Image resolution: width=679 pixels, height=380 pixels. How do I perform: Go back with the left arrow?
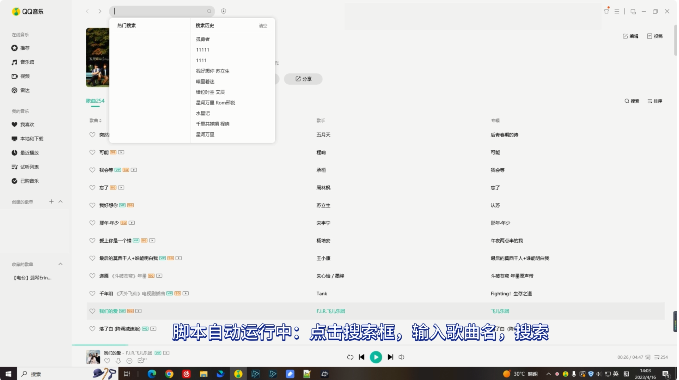tap(87, 11)
